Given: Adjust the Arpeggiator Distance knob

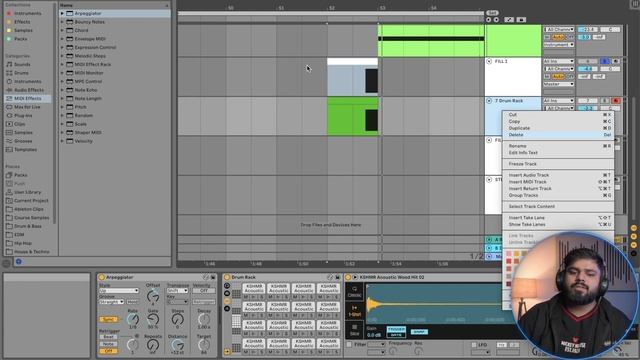Looking at the screenshot, I should click(177, 345).
